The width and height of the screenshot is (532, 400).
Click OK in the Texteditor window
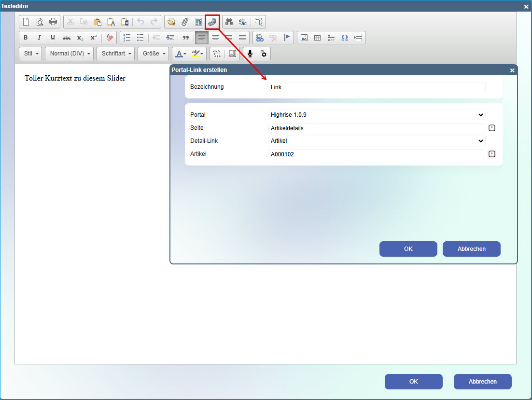[x=414, y=382]
